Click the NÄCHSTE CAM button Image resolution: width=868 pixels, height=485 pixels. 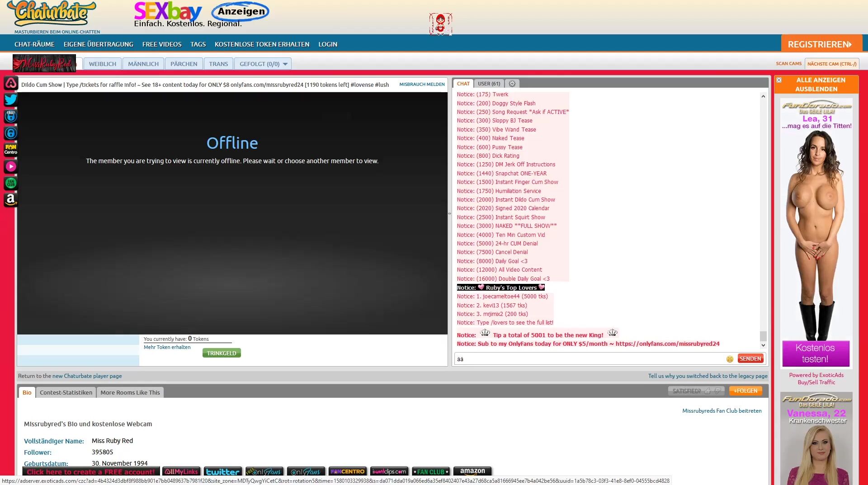(832, 64)
